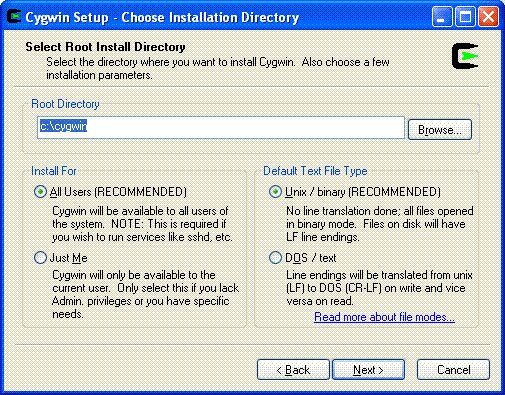Go to the Next setup page
The height and width of the screenshot is (395, 505).
click(x=368, y=370)
